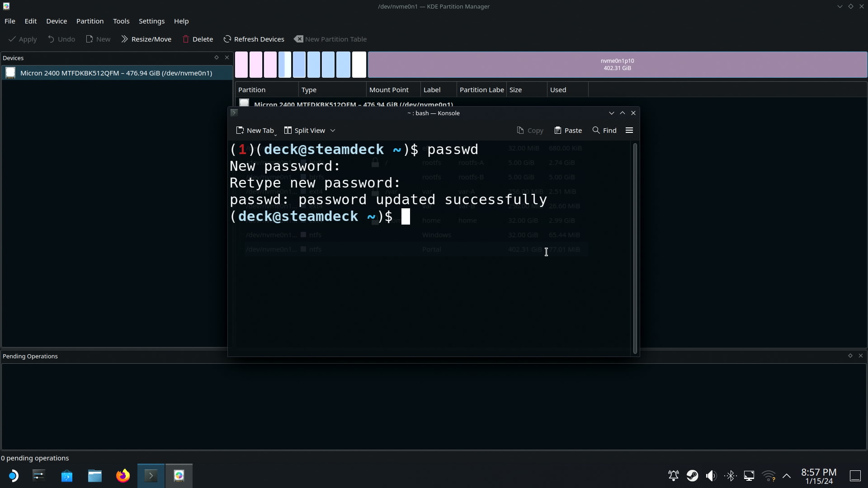Toggle Bluetooth from system tray
The width and height of the screenshot is (868, 488).
click(730, 476)
